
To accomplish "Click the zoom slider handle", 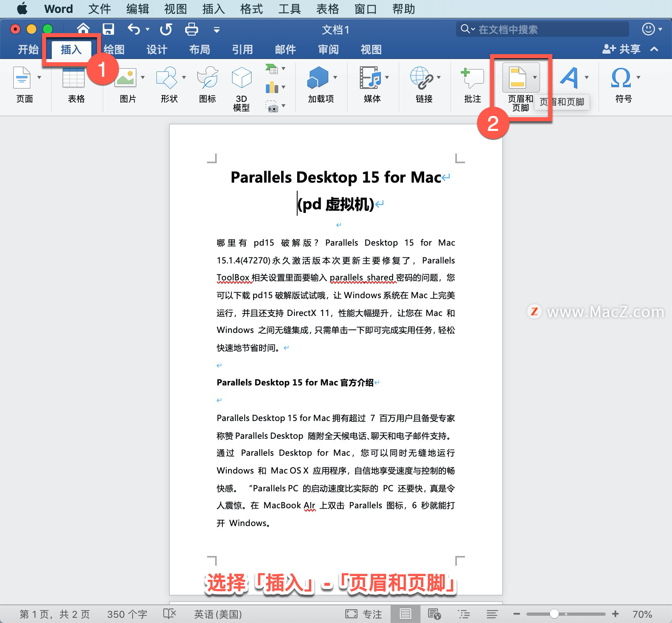I will [x=554, y=614].
